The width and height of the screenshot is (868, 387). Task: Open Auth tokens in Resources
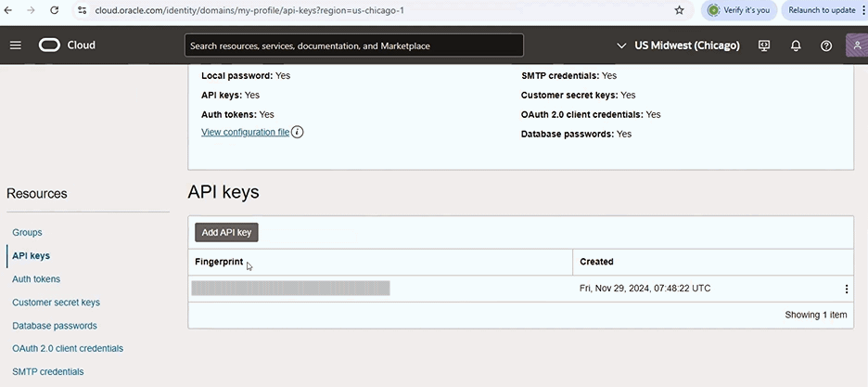click(x=36, y=279)
